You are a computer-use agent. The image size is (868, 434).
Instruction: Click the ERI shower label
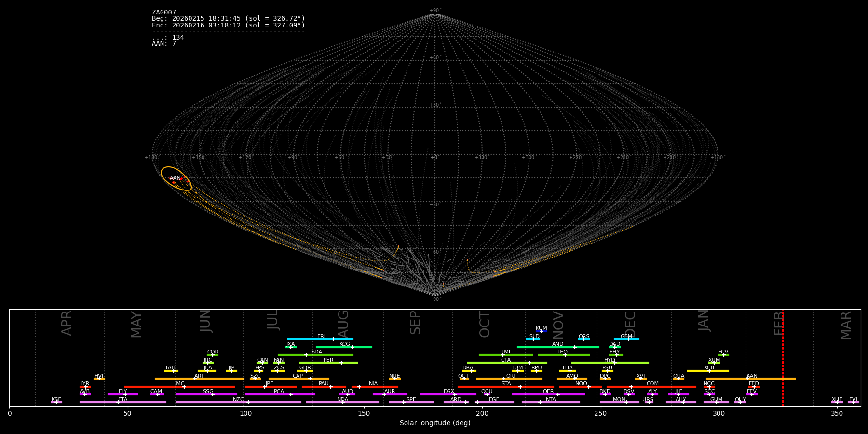tap(321, 337)
